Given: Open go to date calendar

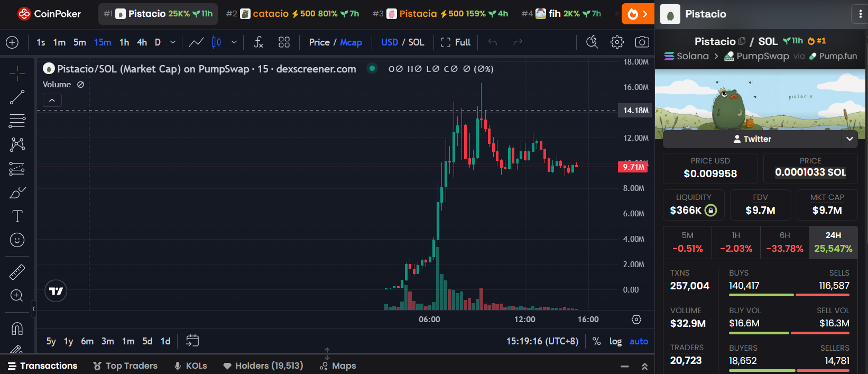Looking at the screenshot, I should [x=192, y=341].
